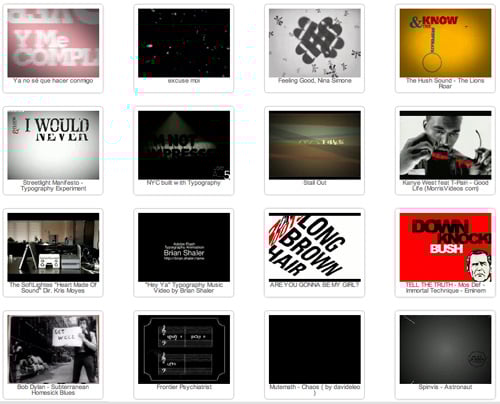Open the Brian Shaler 'Hey Ya' thumbnail
500x404 pixels.
pyautogui.click(x=184, y=247)
